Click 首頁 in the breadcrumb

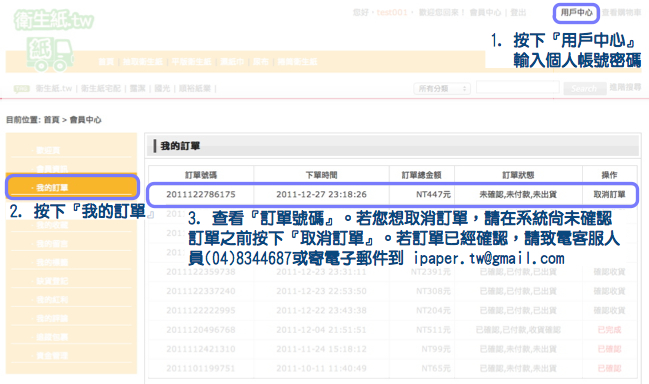click(x=51, y=120)
